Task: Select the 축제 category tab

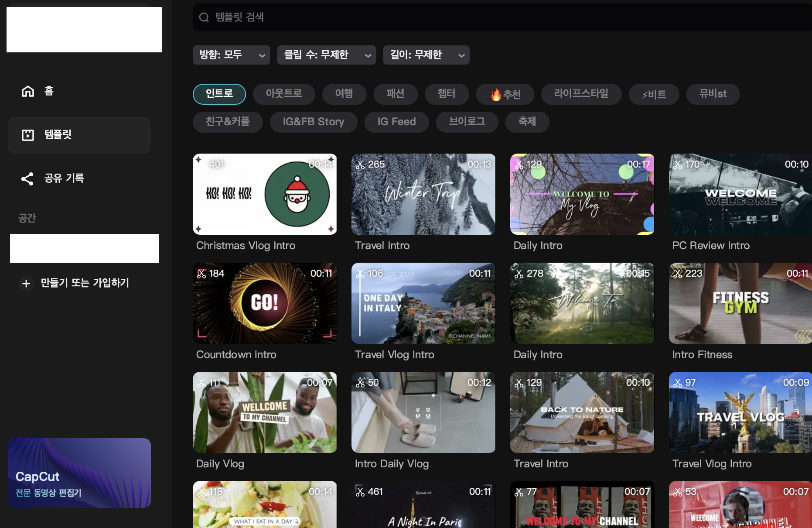Action: pos(527,122)
